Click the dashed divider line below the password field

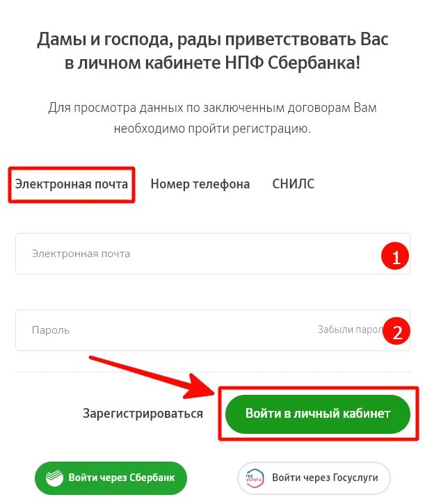pos(213,372)
